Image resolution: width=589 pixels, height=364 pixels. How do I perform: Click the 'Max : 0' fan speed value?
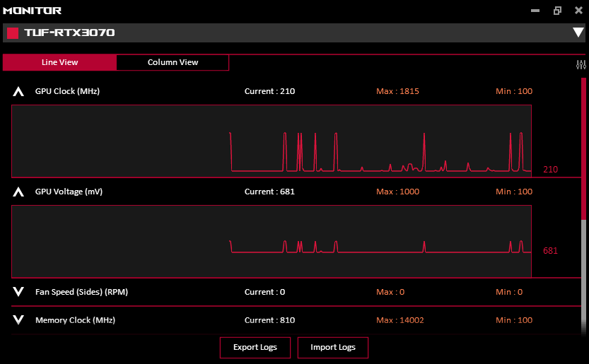pos(390,292)
